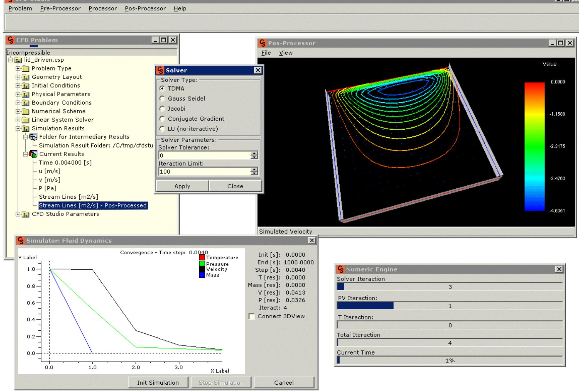The width and height of the screenshot is (579, 392).
Task: Expand the Geometry Layout tree node
Action: (x=18, y=77)
